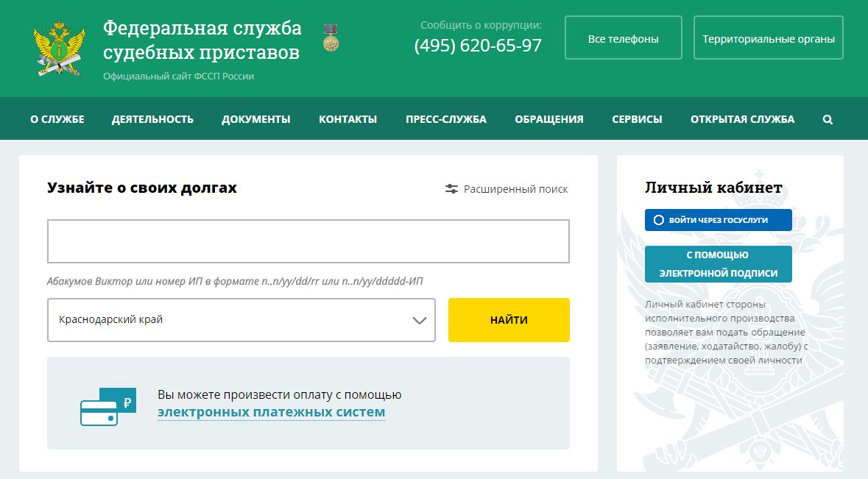Open the КОНТАКТЫ menu item
Image resolution: width=868 pixels, height=479 pixels.
[x=348, y=119]
